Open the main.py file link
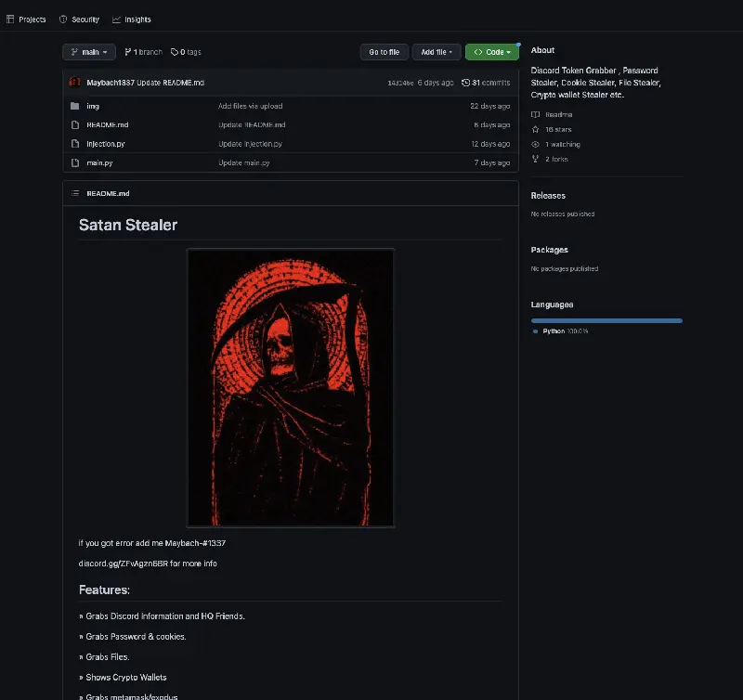Image resolution: width=743 pixels, height=700 pixels. [99, 162]
